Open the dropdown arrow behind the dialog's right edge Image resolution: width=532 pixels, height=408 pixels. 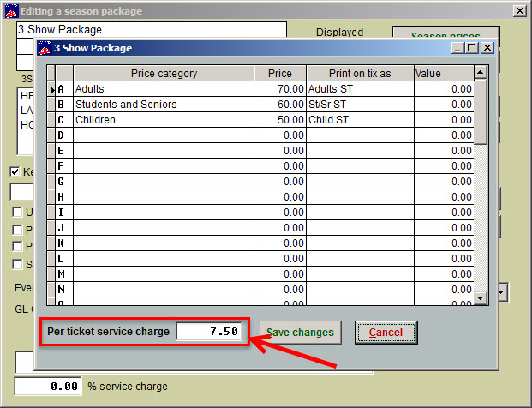[x=503, y=292]
